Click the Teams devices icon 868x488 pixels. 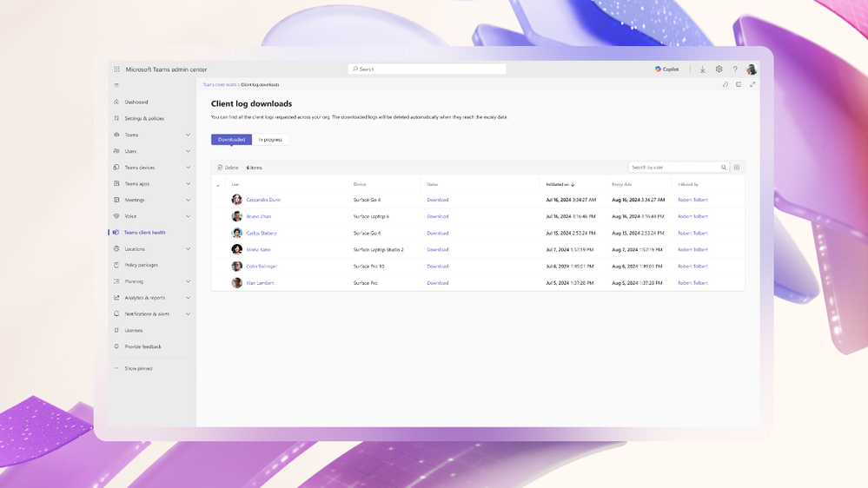coord(116,167)
